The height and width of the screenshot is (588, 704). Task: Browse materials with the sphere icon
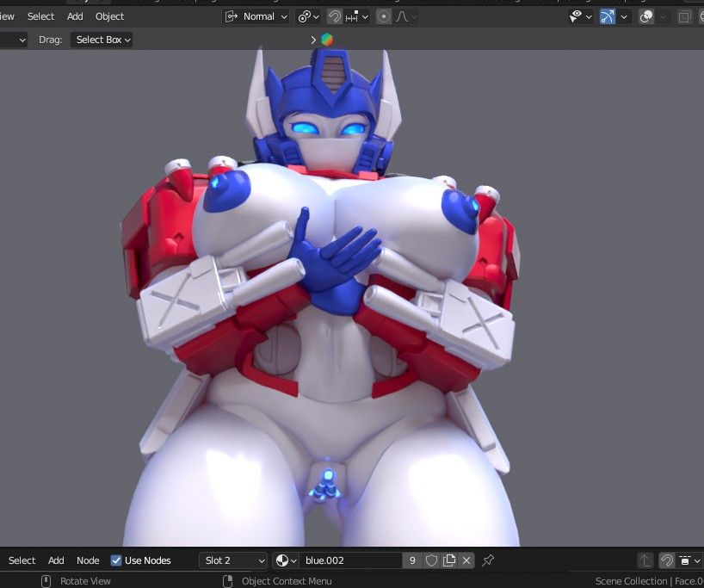286,560
